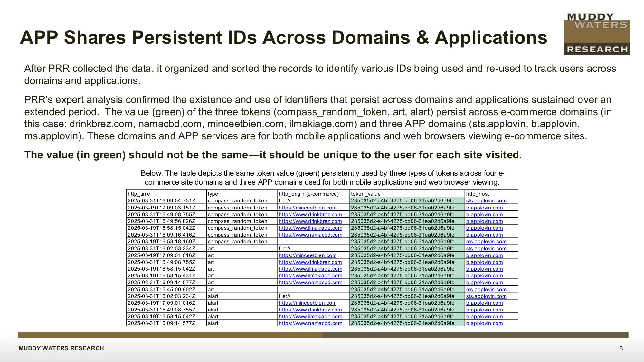This screenshot has width=644, height=362.
Task: Open ms.applovin.com link in compass_random_token row
Action: pos(486,242)
